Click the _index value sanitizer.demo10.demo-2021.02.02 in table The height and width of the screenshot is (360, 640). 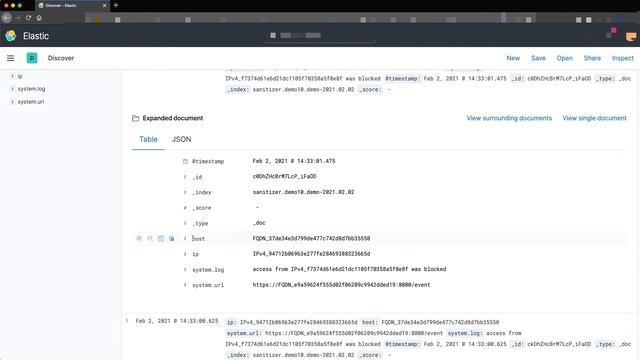coord(303,192)
